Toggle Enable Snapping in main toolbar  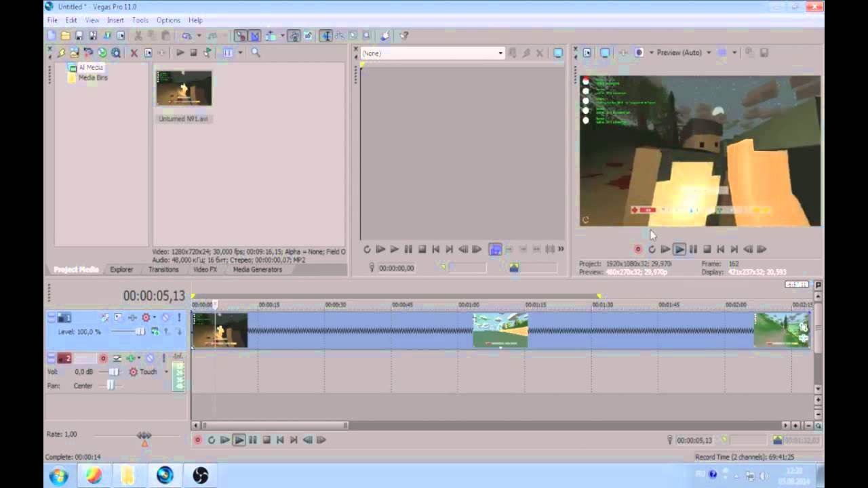click(240, 35)
